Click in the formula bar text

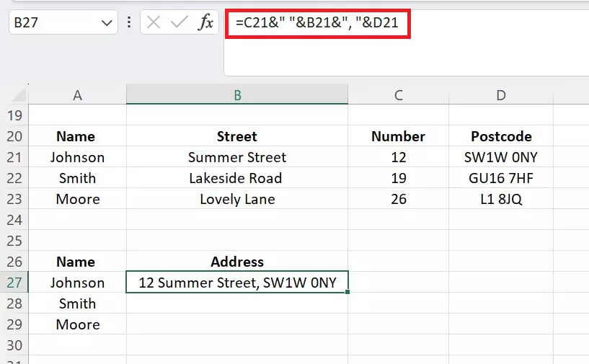click(x=317, y=23)
